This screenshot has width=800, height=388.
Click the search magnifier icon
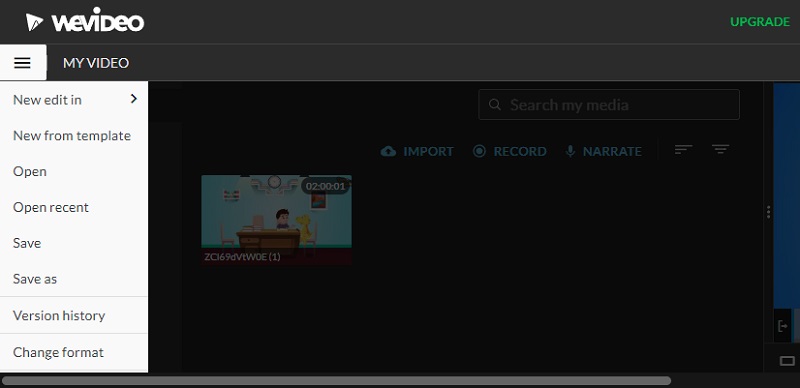tap(494, 105)
